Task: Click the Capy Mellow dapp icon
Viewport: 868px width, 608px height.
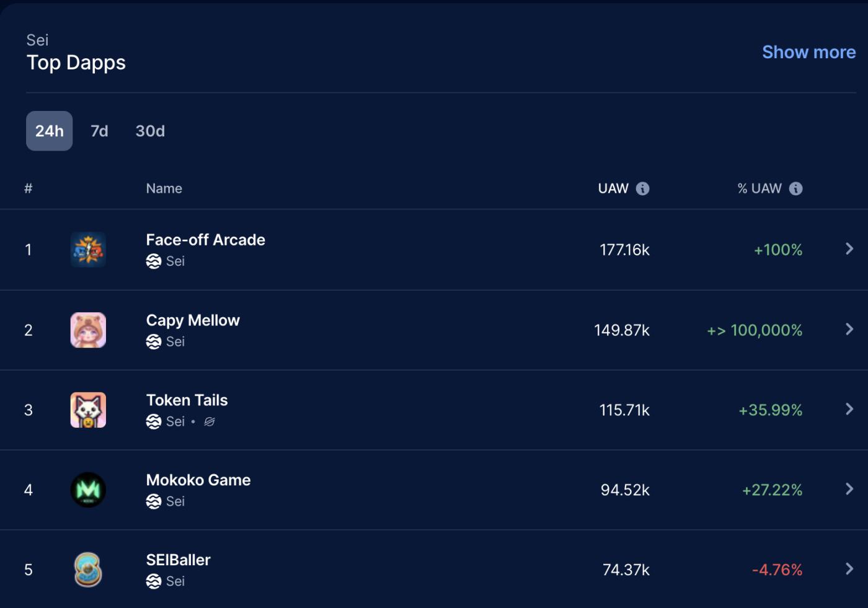Action: [x=88, y=330]
